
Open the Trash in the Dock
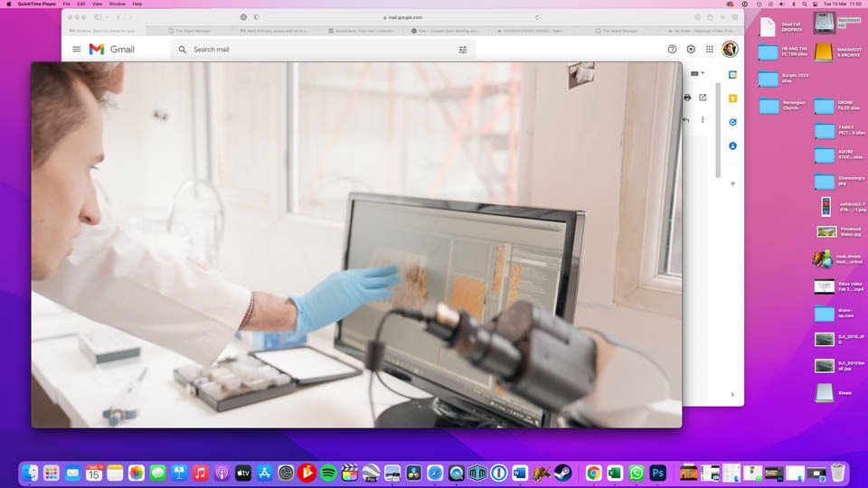pos(838,473)
